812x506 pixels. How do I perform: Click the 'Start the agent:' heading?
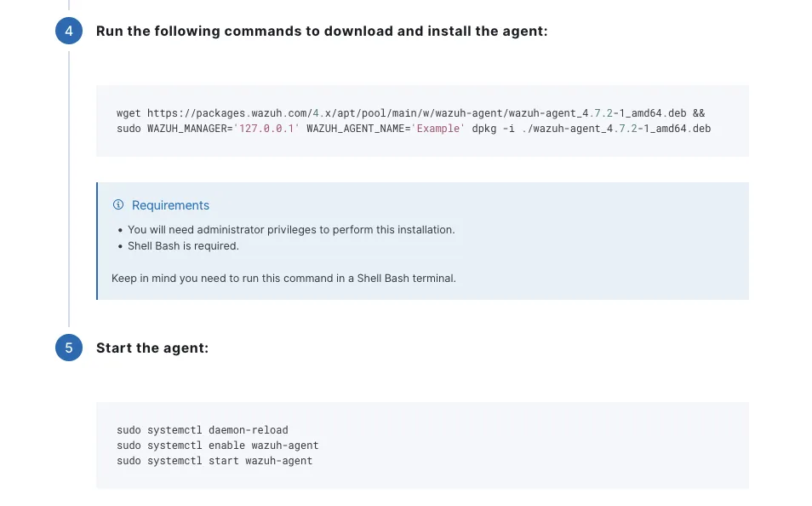point(152,348)
